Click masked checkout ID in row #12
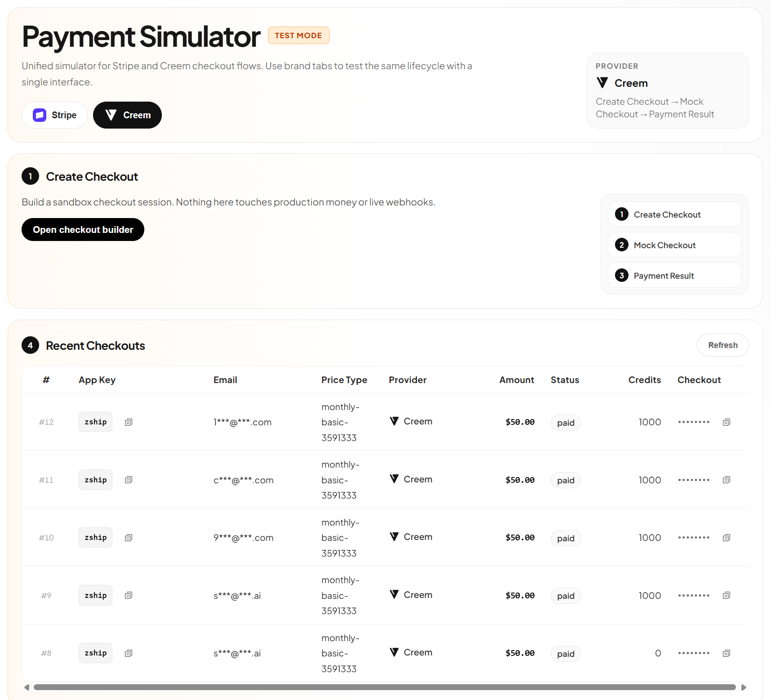Viewport: 771px width, 700px height. pyautogui.click(x=694, y=422)
